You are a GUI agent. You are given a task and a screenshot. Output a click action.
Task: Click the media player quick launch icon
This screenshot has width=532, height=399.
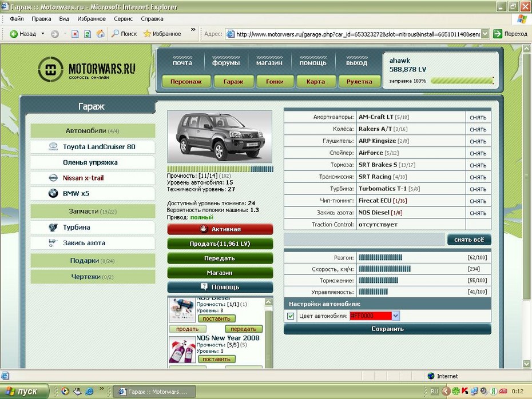(x=65, y=392)
